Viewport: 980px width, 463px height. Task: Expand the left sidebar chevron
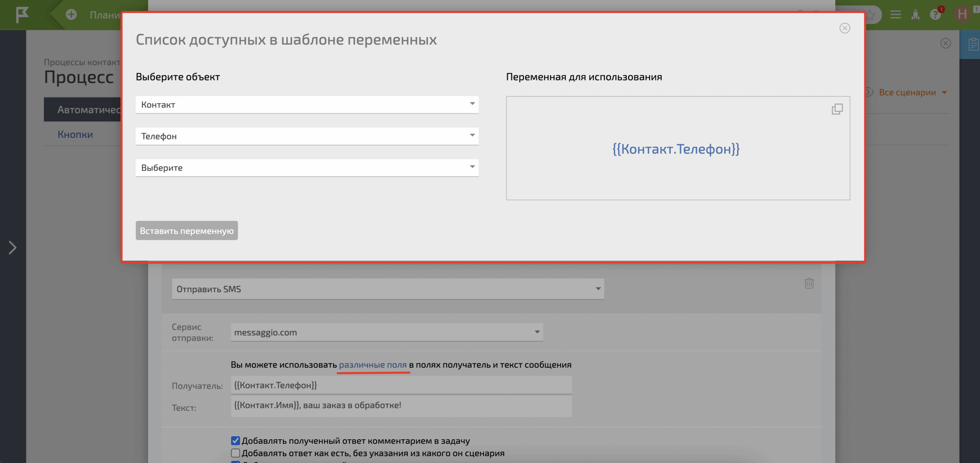click(x=13, y=247)
